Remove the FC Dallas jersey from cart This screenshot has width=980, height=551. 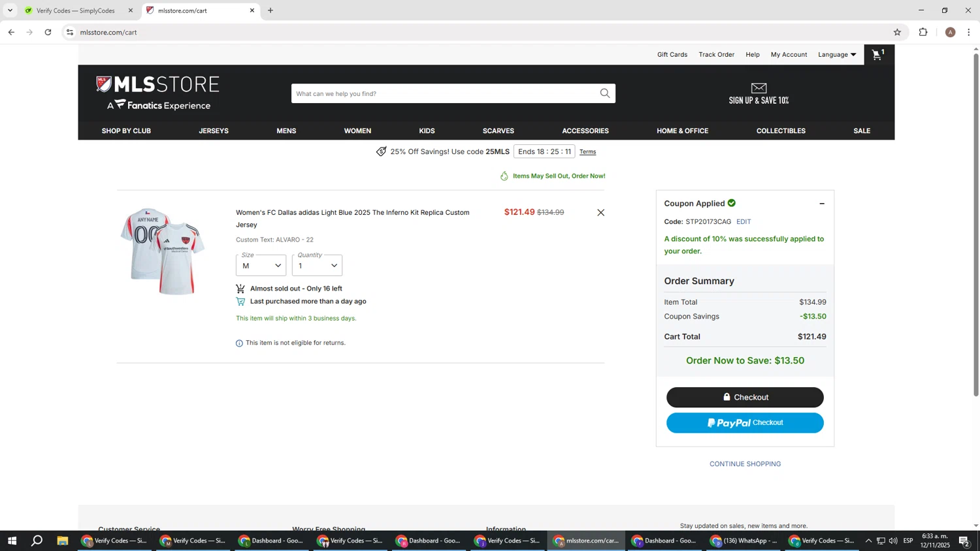tap(600, 213)
